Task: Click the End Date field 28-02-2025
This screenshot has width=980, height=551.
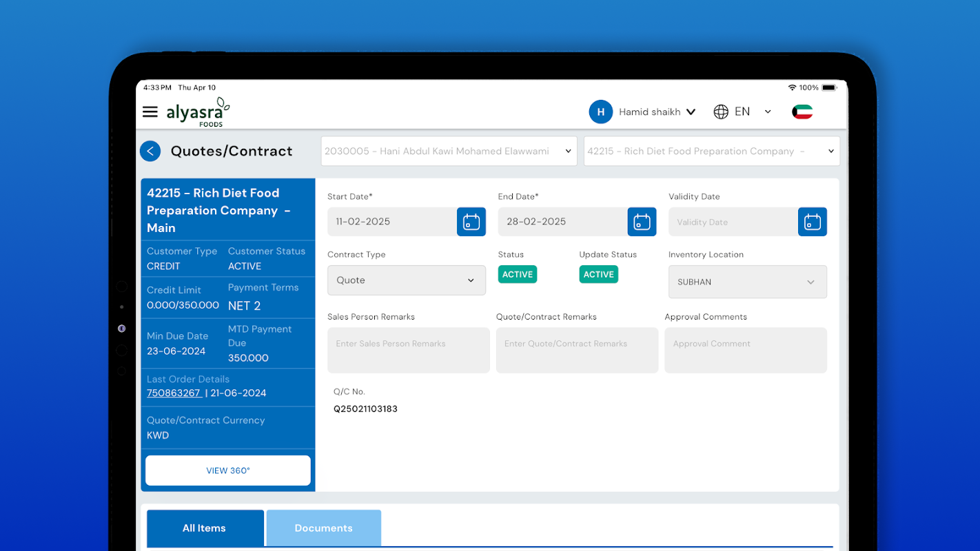Action: (563, 222)
